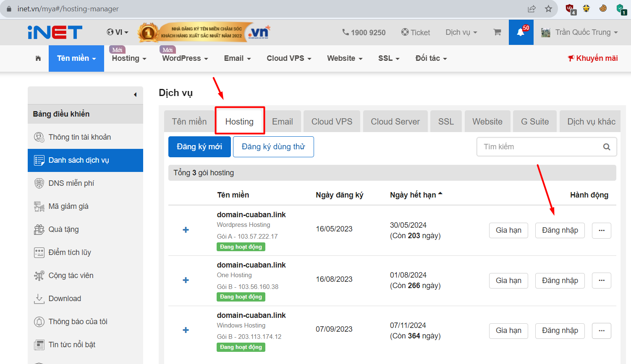631x364 pixels.
Task: Switch to the SSL services tab
Action: (446, 122)
